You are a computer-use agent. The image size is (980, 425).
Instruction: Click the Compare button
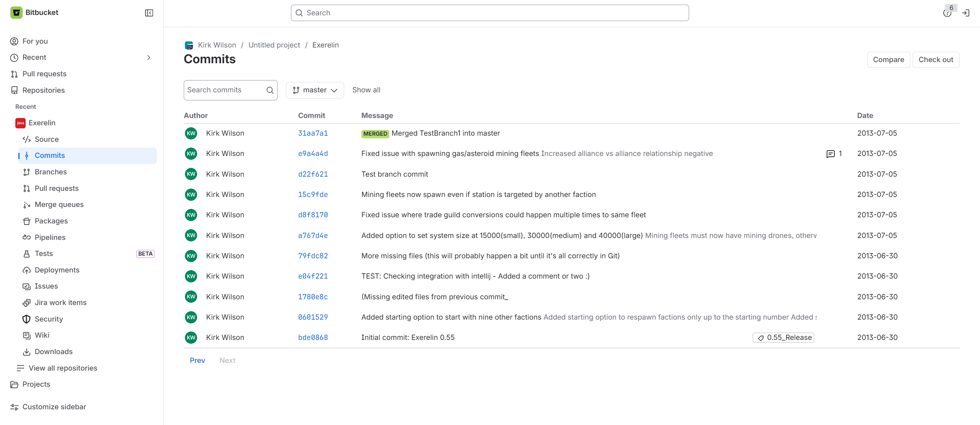click(x=888, y=60)
